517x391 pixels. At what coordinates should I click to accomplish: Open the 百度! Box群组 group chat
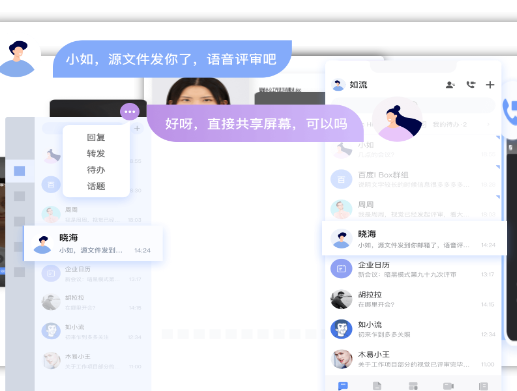coord(414,179)
